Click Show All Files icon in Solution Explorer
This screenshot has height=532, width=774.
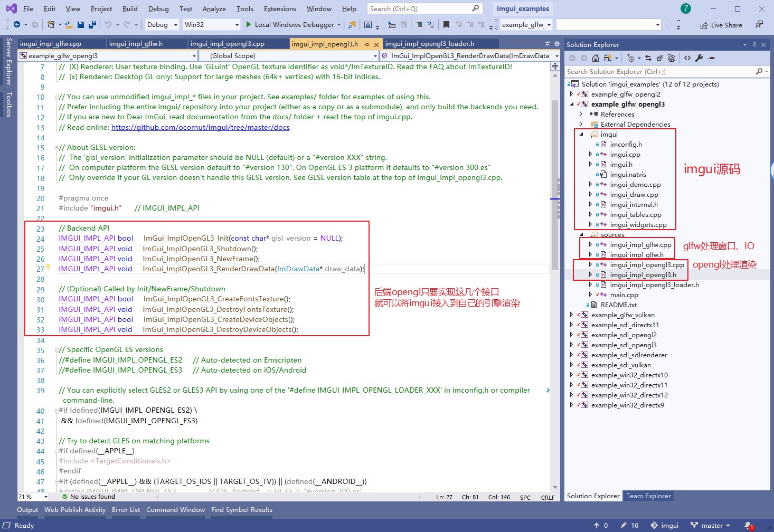pyautogui.click(x=672, y=58)
